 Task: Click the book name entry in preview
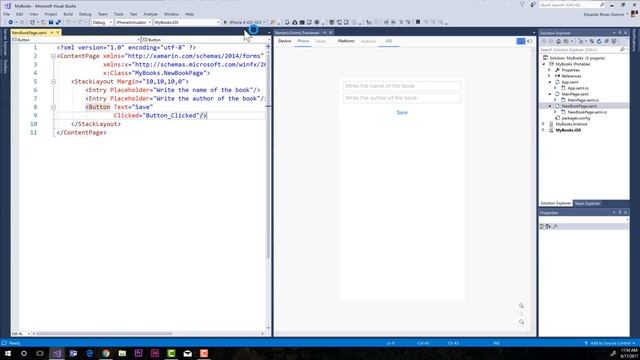coord(402,86)
